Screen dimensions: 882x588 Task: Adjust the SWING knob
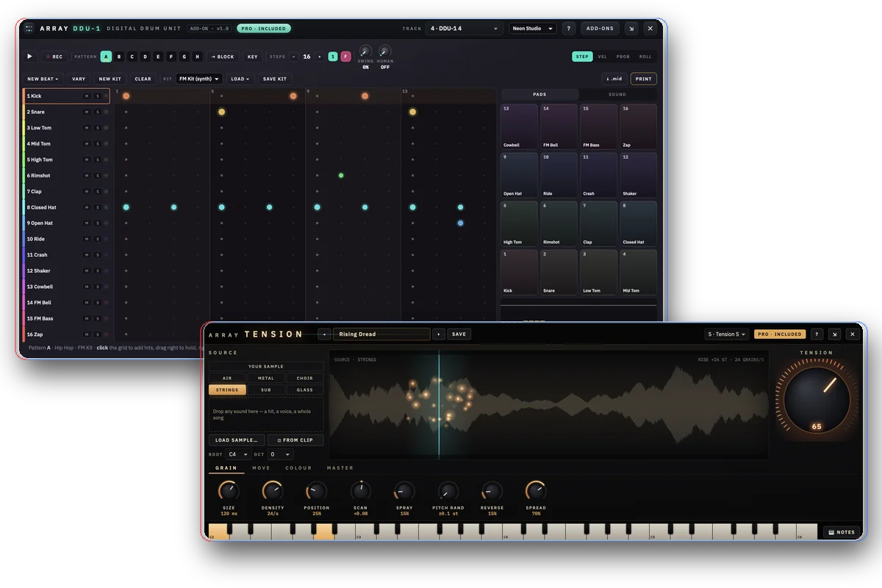point(365,51)
